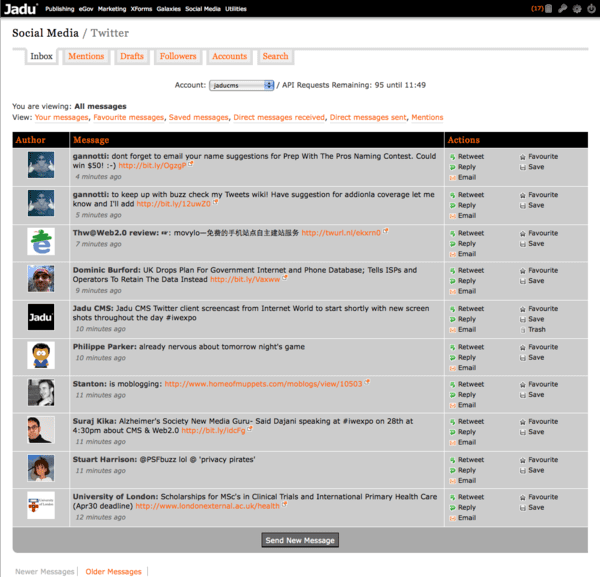Save the University of London message
The image size is (600, 577).
[532, 508]
